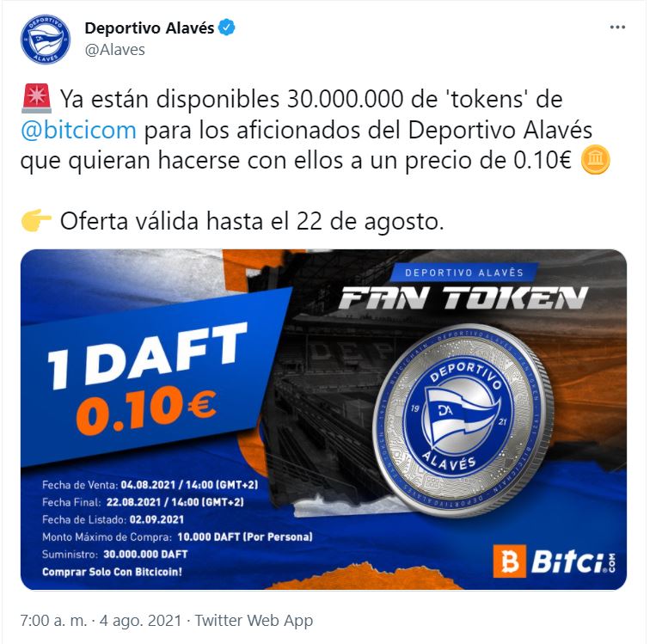The height and width of the screenshot is (644, 662).
Task: Click the Bitci.com wordmark in image
Action: pos(573,562)
